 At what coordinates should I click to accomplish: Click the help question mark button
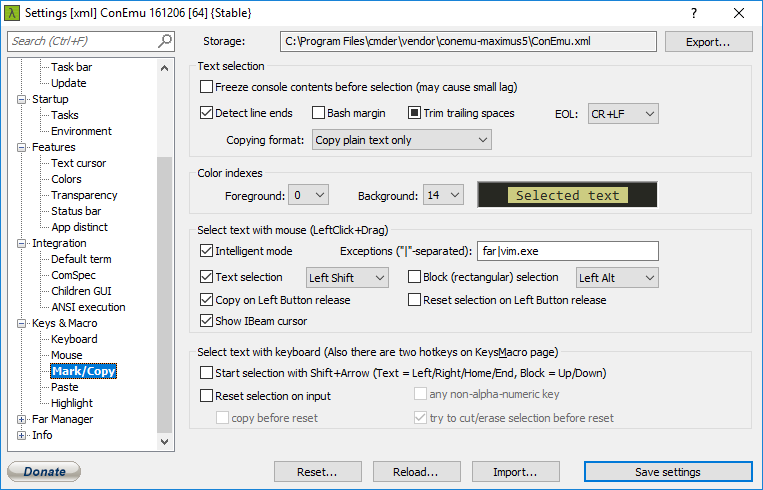(694, 13)
